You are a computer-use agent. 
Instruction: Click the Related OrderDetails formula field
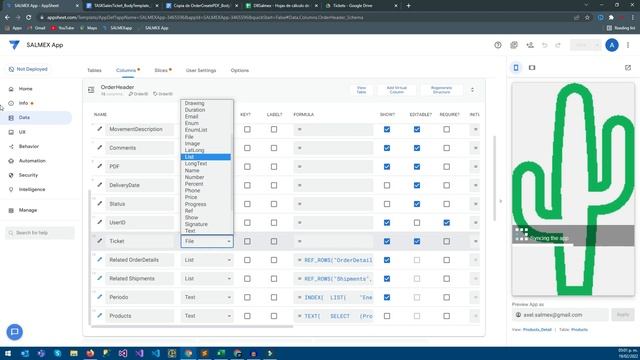pos(333,260)
